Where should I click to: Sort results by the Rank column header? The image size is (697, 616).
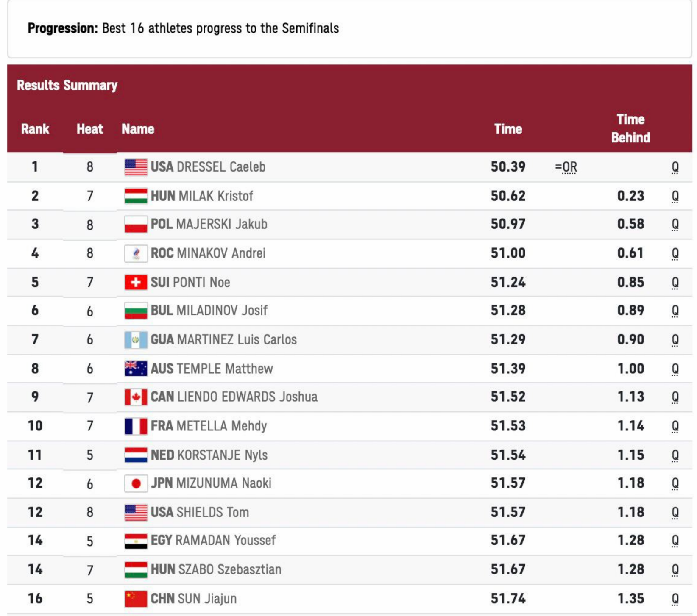point(35,129)
